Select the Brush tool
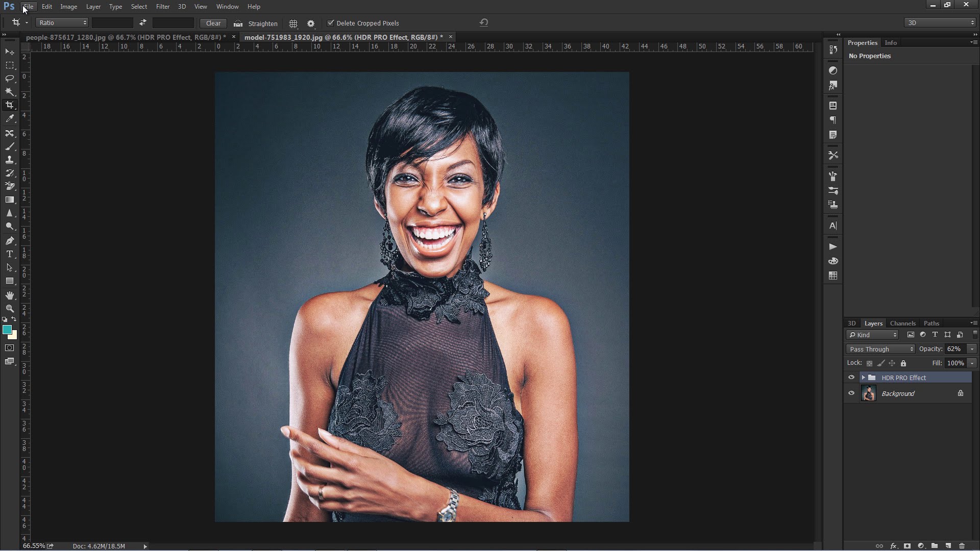Screen dimensions: 980x551 click(x=9, y=145)
